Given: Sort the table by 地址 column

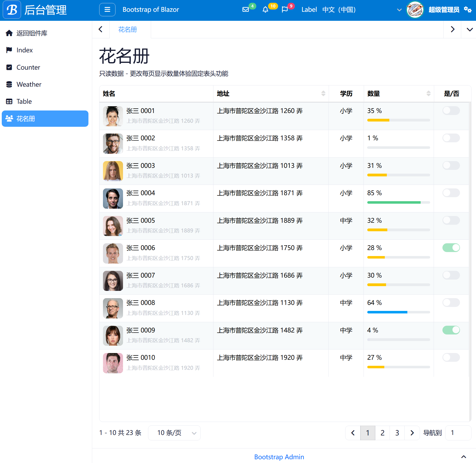Looking at the screenshot, I should point(323,93).
